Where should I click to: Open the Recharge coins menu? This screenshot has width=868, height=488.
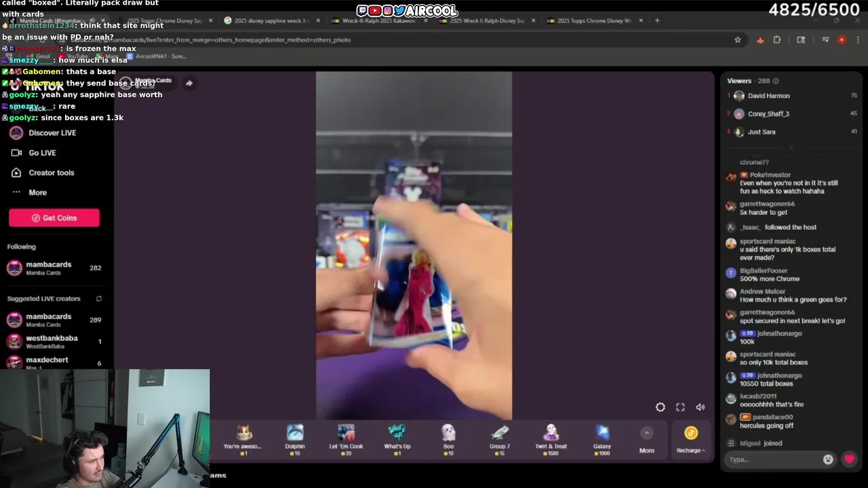coord(690,439)
